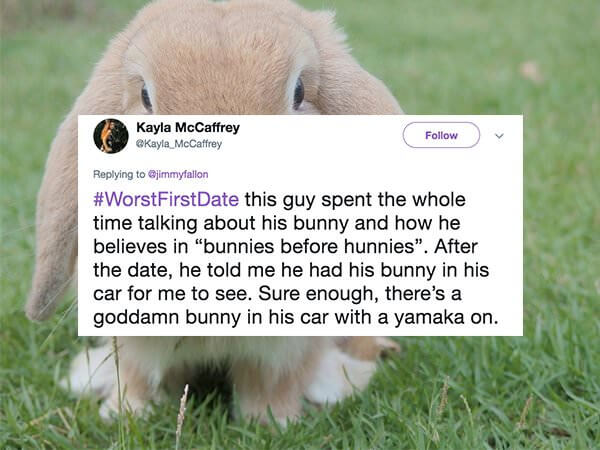This screenshot has width=600, height=450.
Task: Open the @Kayla_McCaffrey handle
Action: pos(179,144)
